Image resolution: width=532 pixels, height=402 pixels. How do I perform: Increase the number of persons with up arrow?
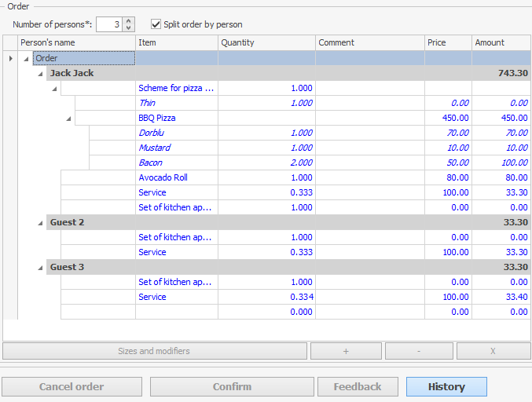coord(129,21)
